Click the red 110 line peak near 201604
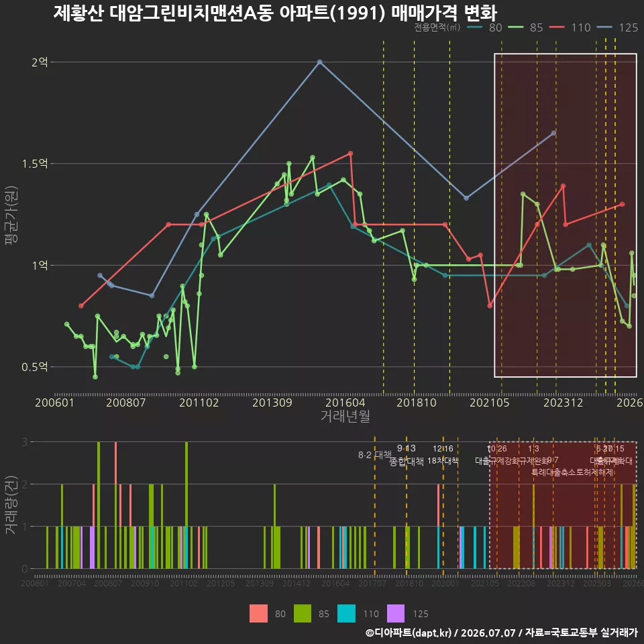 click(350, 154)
